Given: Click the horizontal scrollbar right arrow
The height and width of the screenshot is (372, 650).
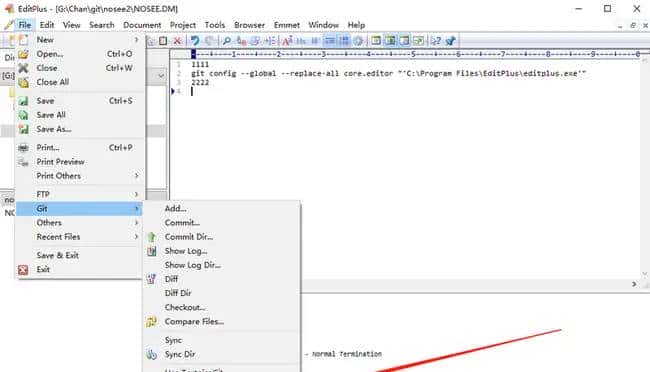Looking at the screenshot, I should 634,284.
